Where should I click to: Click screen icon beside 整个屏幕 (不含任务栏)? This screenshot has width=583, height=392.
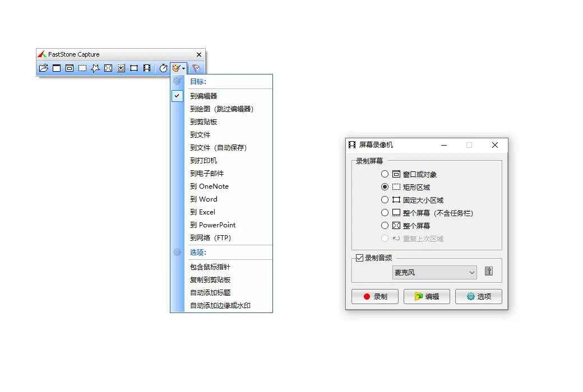pyautogui.click(x=396, y=213)
